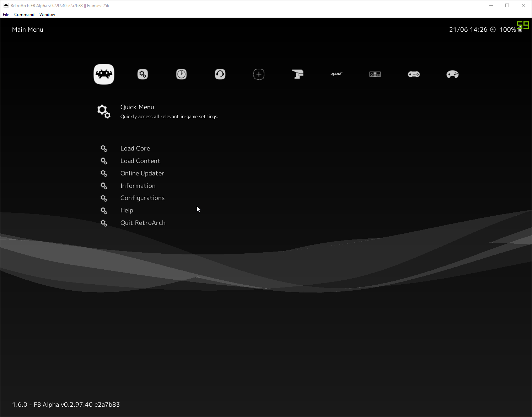Image resolution: width=532 pixels, height=417 pixels.
Task: Click the '100%' battery level text
Action: click(x=507, y=30)
